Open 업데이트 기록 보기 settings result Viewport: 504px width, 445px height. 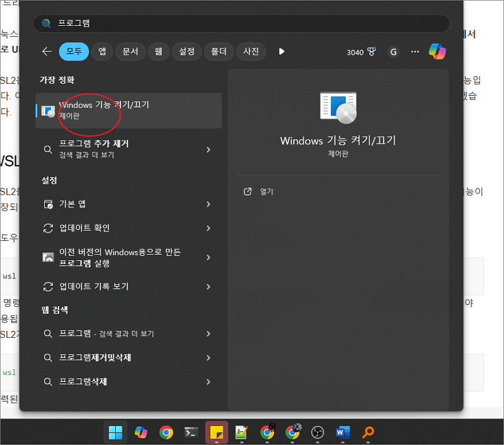(129, 287)
